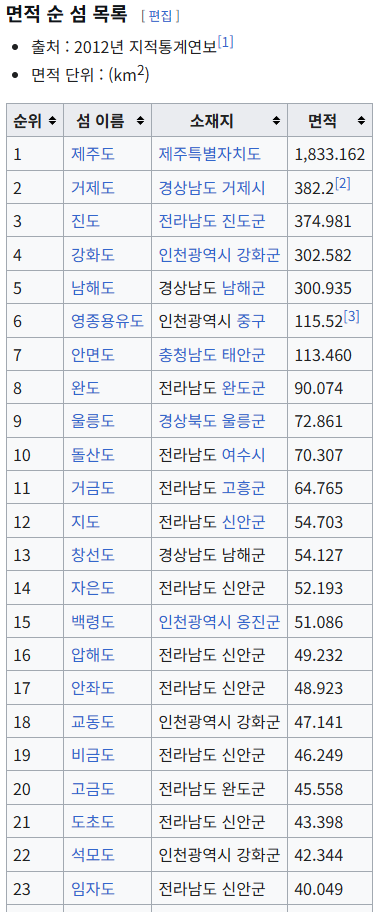
Task: Follow the 충청남도 태안군 link
Action: [x=212, y=355]
